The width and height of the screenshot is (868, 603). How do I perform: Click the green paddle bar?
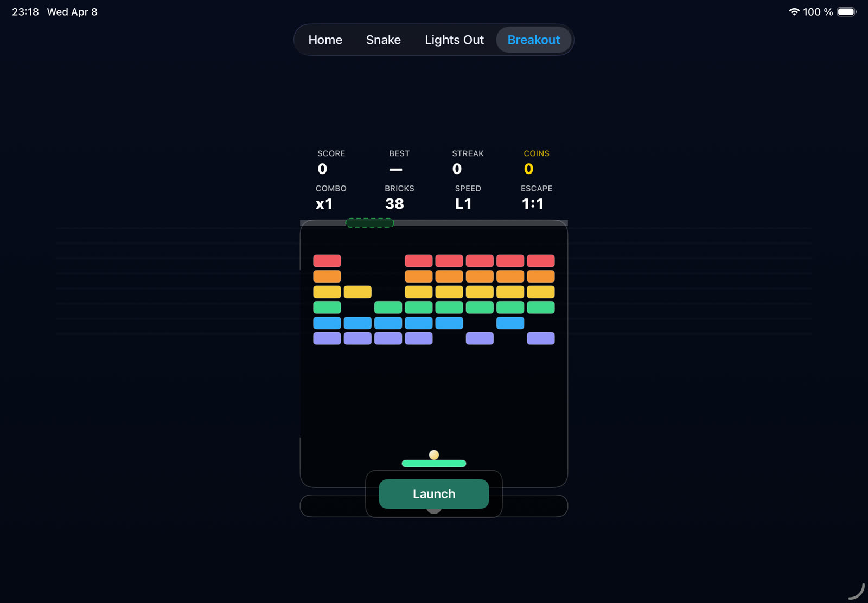click(433, 464)
